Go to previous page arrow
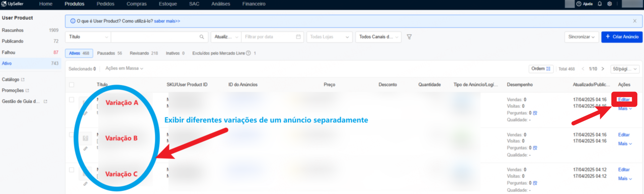This screenshot has width=644, height=194. (583, 69)
